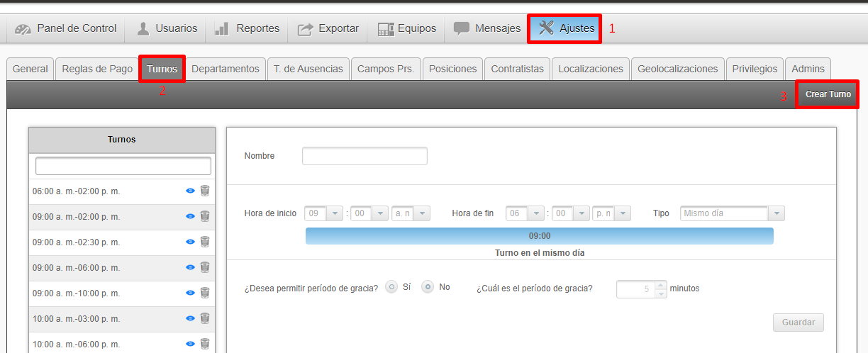Open the Hora de fin a.m./p.m. dropdown
The image size is (868, 353).
tap(623, 213)
